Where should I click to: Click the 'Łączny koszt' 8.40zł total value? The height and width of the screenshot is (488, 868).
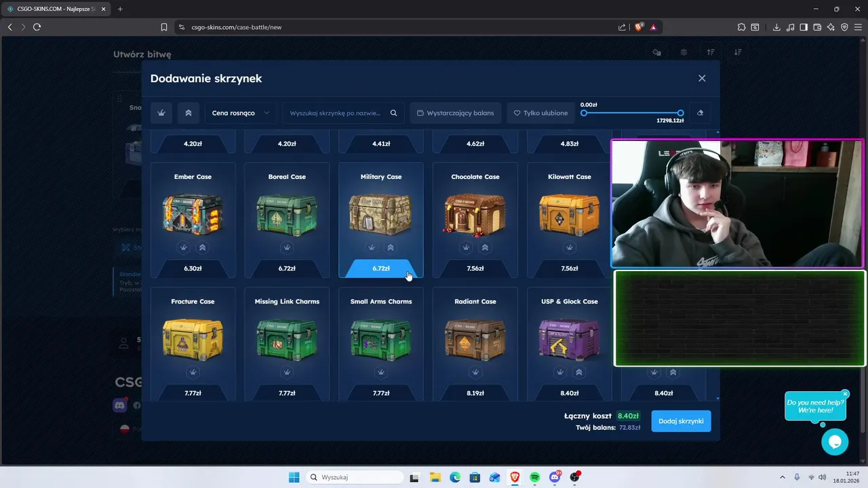coord(629,416)
